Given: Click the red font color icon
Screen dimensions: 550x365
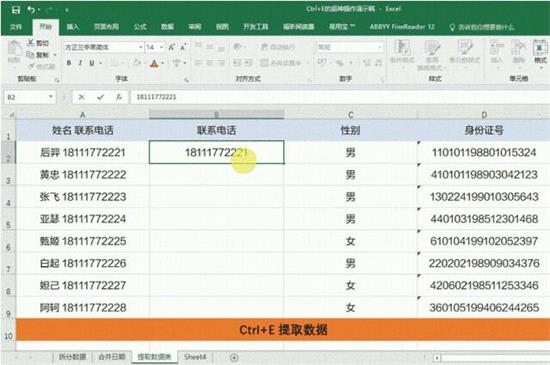Looking at the screenshot, I should 154,63.
